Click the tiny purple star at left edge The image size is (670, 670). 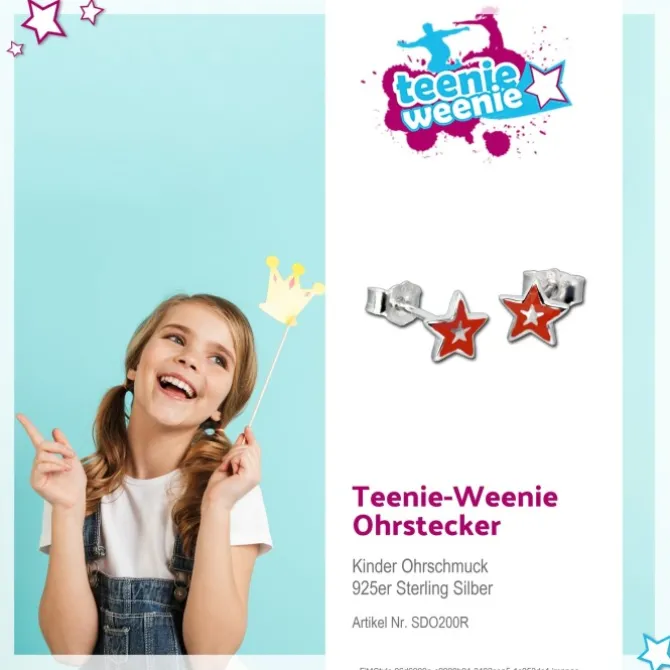tap(15, 49)
